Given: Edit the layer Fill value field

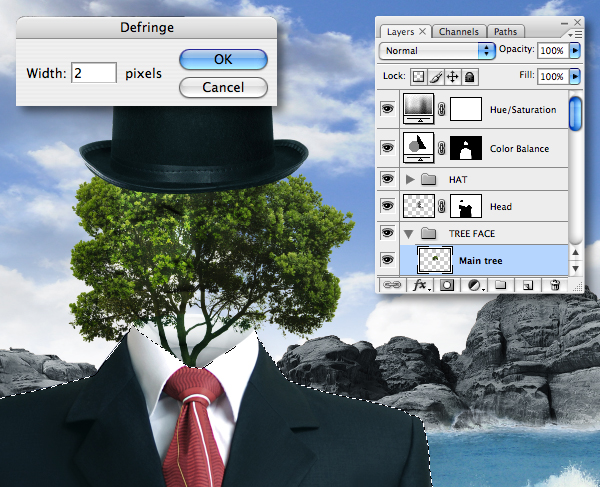Looking at the screenshot, I should pos(553,76).
